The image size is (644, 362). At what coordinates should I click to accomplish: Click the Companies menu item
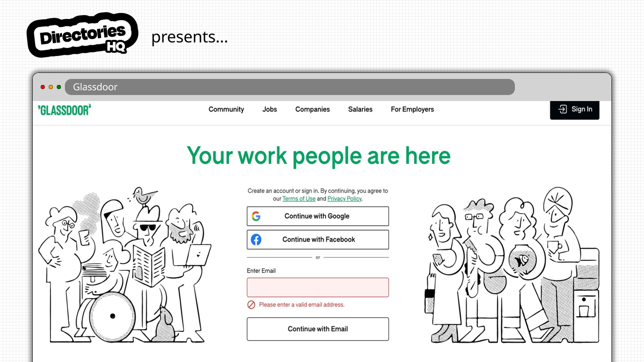point(312,109)
